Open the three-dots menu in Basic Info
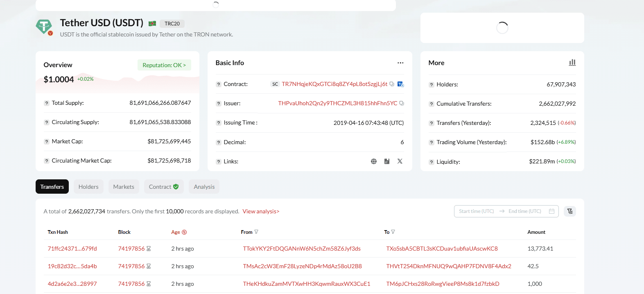Screen dimensions: 644x294 pos(400,63)
